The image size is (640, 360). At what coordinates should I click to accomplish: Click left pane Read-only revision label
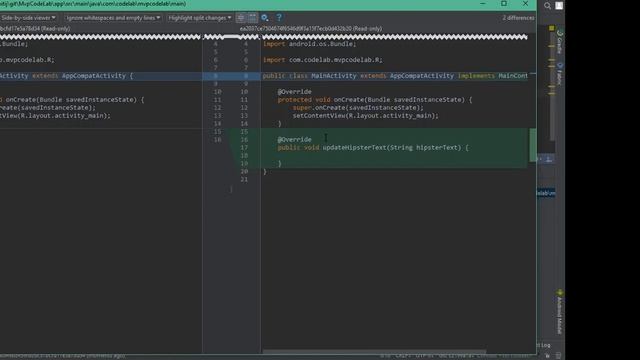(x=35, y=29)
